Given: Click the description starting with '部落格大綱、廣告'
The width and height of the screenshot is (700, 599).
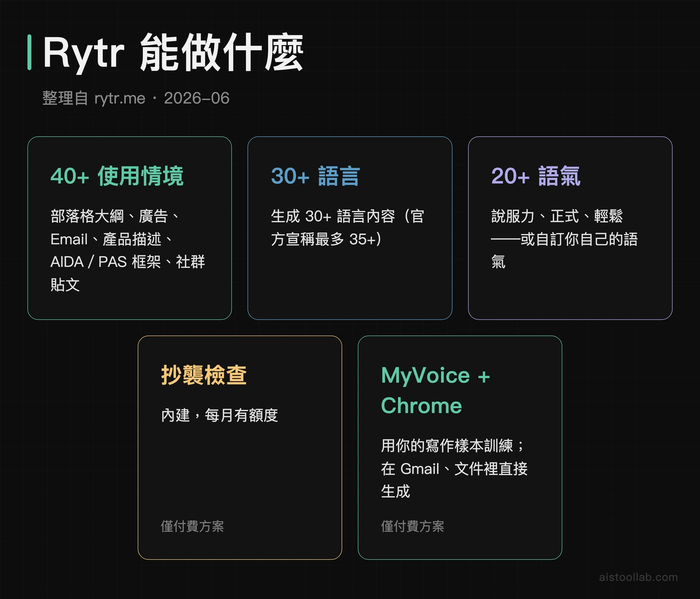Looking at the screenshot, I should 127,250.
